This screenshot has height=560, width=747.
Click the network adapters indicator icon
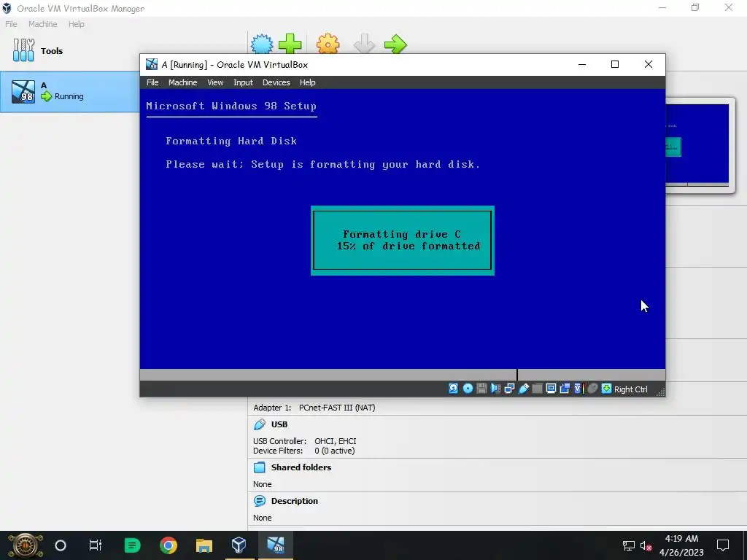click(509, 389)
